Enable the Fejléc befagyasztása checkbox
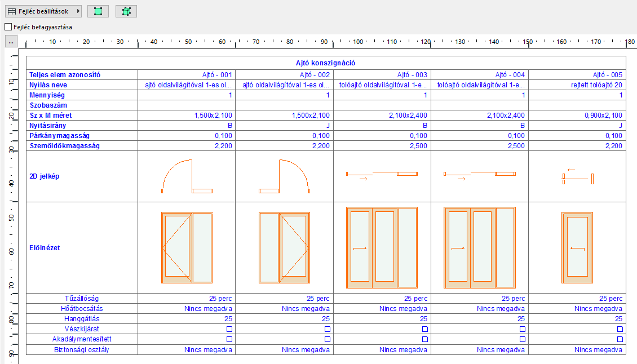Viewport: 637px width, 364px height. pos(7,26)
